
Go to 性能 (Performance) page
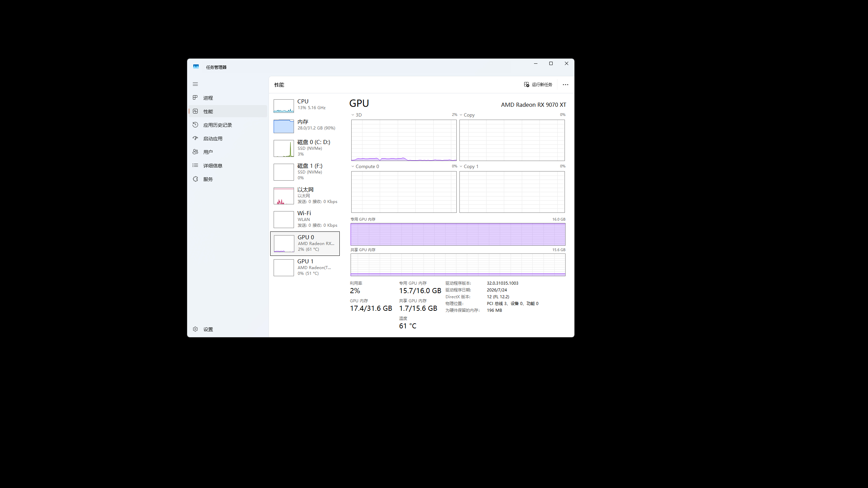click(228, 111)
